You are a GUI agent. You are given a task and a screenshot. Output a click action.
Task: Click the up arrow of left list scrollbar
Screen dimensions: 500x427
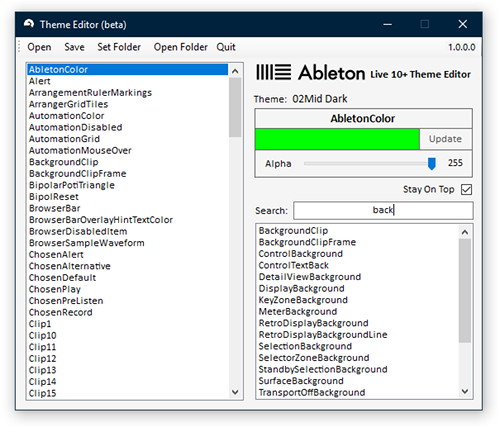click(x=235, y=71)
